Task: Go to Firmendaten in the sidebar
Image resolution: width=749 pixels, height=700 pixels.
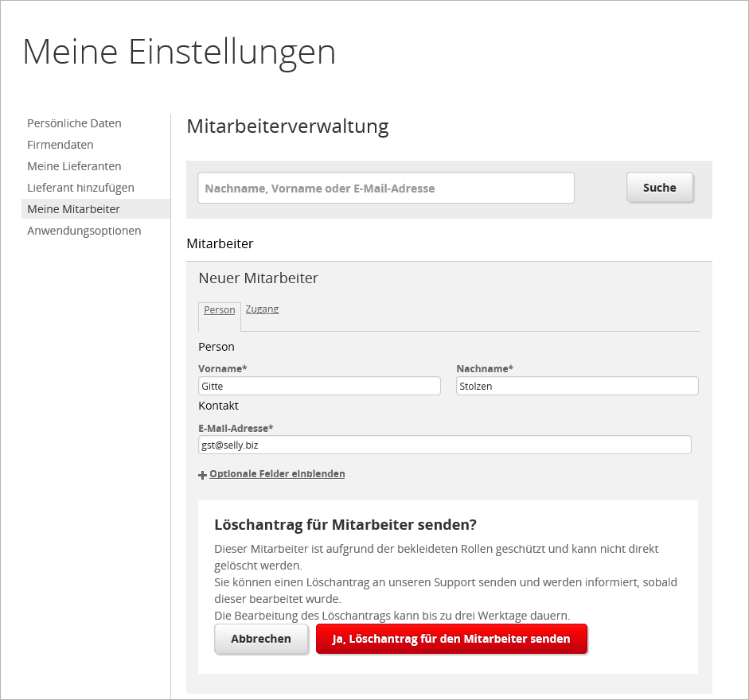Action: tap(60, 145)
